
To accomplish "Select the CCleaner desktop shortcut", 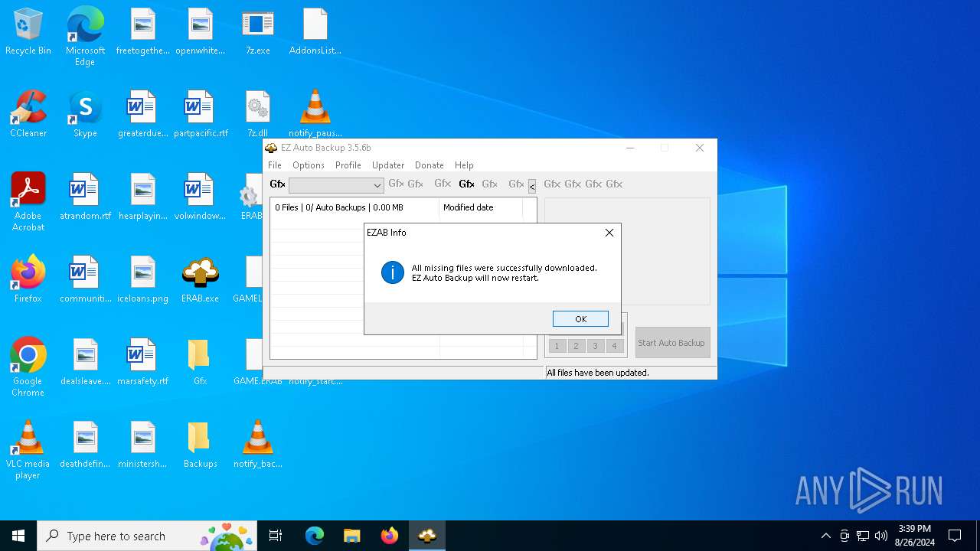I will pyautogui.click(x=28, y=114).
